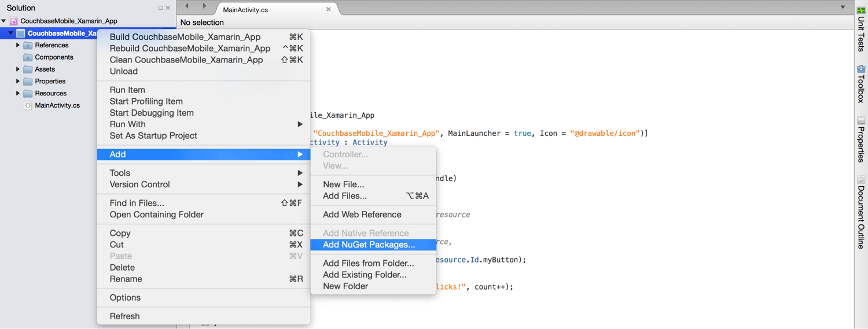Image resolution: width=868 pixels, height=329 pixels.
Task: Click Add NuGet Packages...
Action: (373, 245)
